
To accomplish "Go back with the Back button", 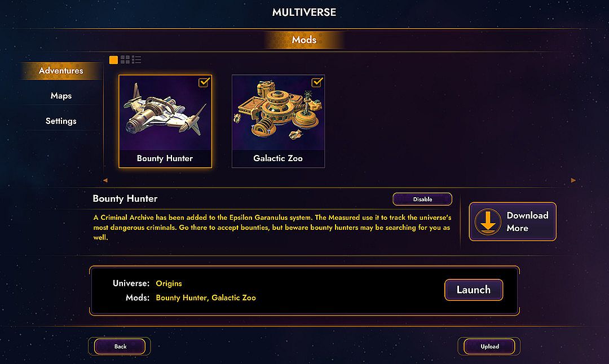I will click(x=120, y=347).
